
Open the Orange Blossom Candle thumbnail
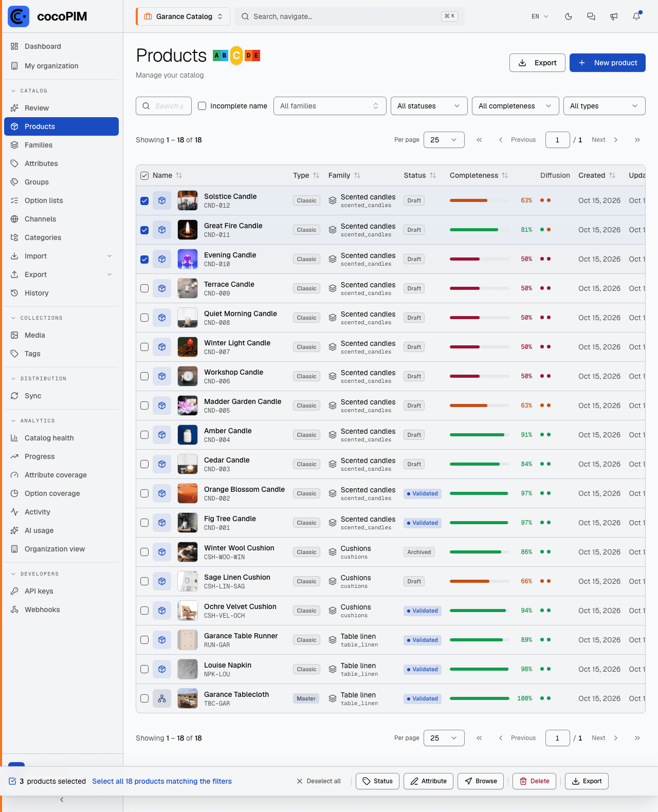click(x=188, y=493)
